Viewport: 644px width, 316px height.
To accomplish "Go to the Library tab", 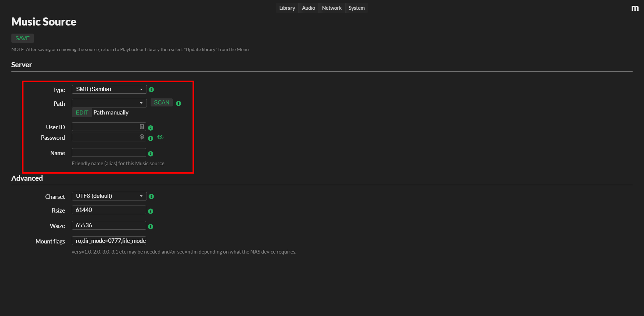I will click(287, 8).
